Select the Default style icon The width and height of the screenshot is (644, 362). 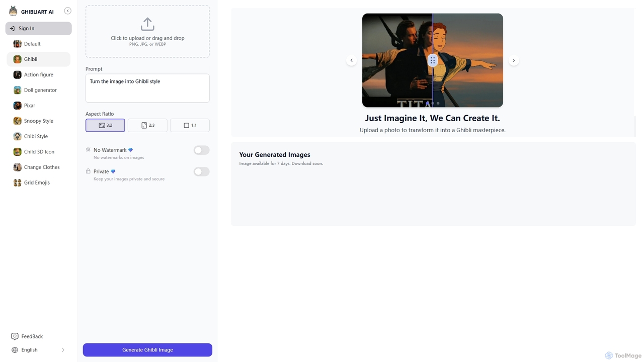[x=17, y=44]
